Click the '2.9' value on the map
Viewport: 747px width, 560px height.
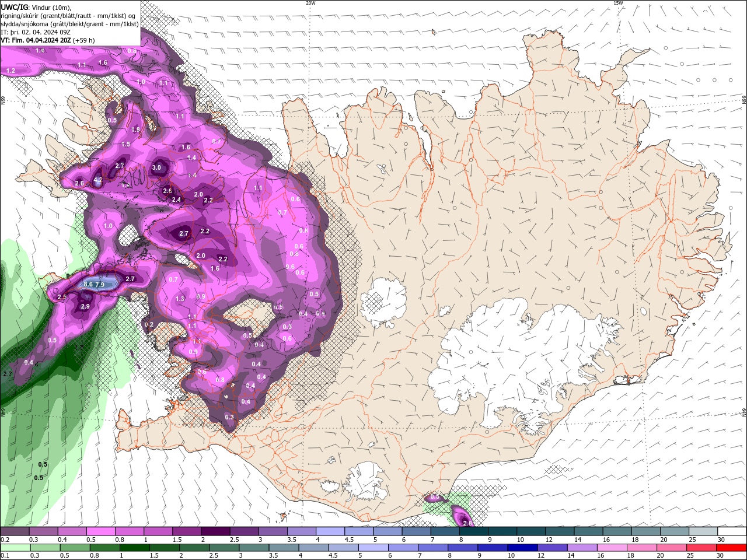[85, 306]
